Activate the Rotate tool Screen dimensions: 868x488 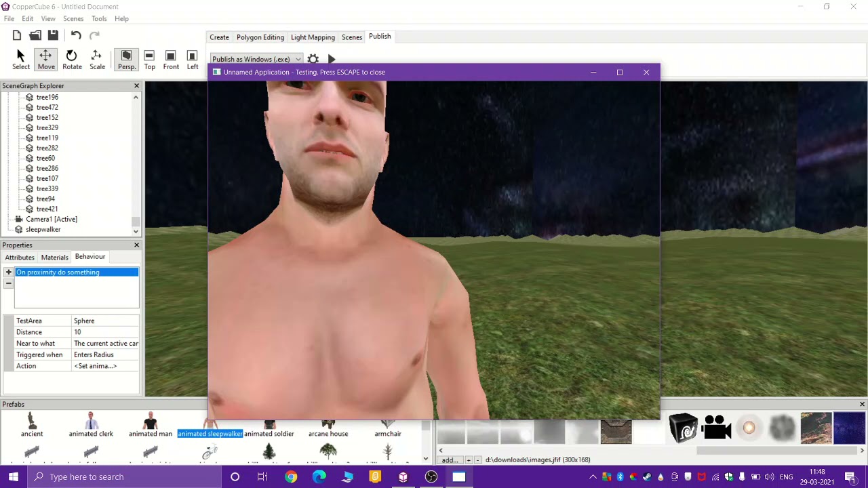tap(72, 60)
